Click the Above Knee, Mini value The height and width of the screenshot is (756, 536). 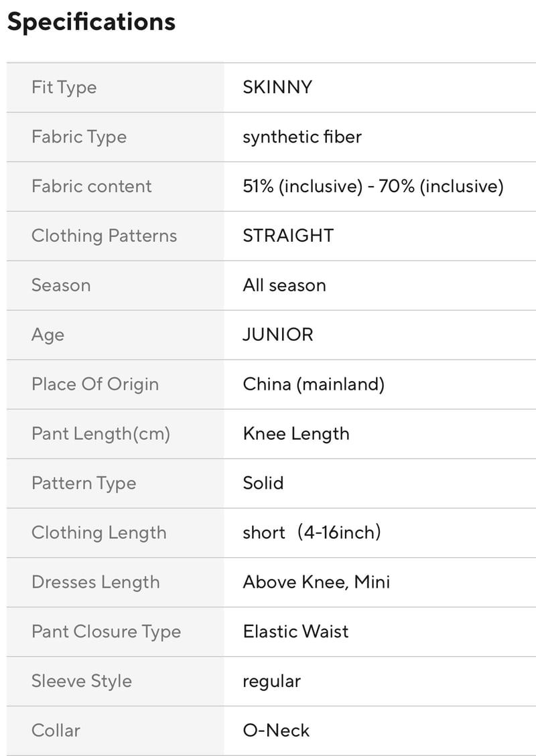316,583
